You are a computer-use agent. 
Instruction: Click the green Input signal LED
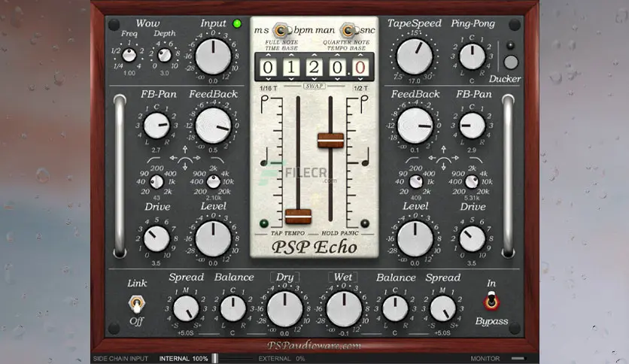click(x=237, y=23)
